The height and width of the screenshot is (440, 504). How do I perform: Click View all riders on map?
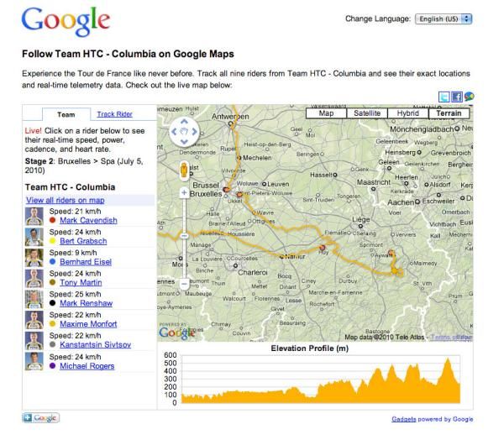pyautogui.click(x=66, y=200)
